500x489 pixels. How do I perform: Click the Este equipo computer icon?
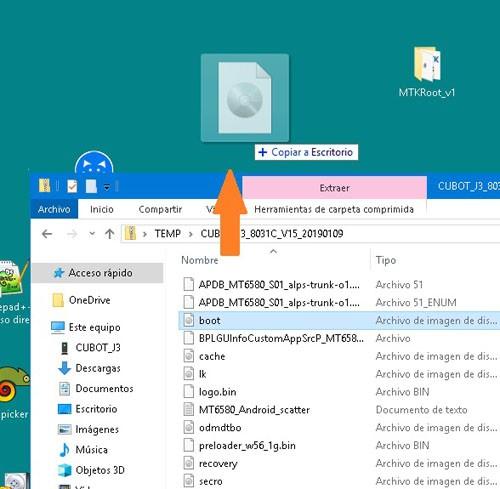pos(58,327)
